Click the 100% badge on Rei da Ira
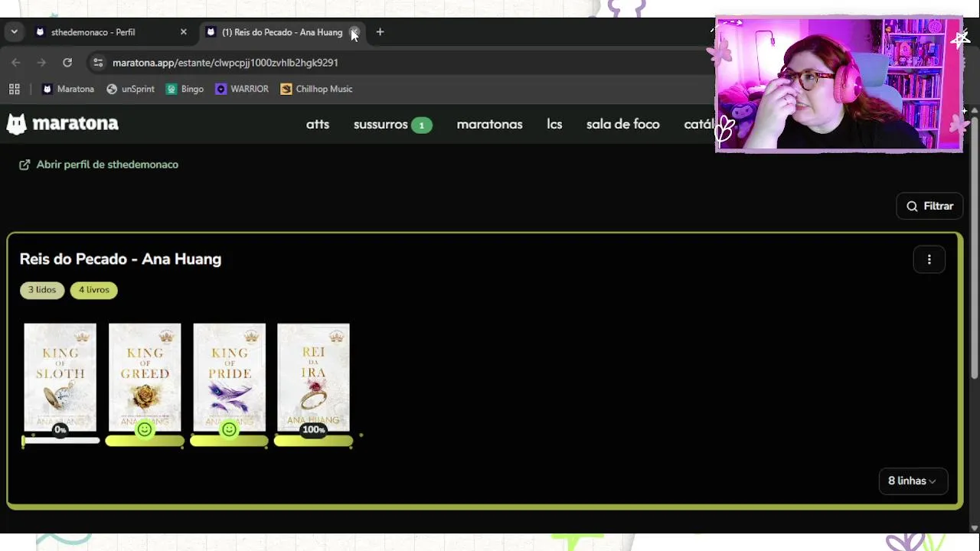Screen dimensions: 980x551 [x=313, y=430]
